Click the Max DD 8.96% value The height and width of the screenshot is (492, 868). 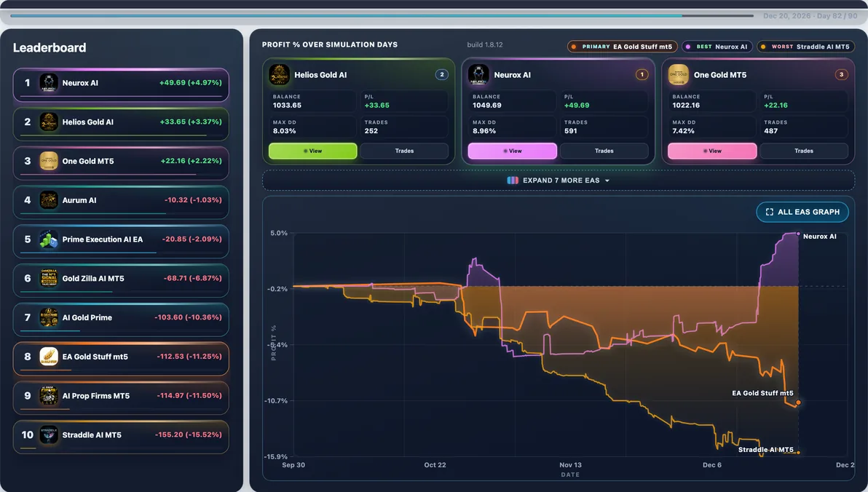484,131
